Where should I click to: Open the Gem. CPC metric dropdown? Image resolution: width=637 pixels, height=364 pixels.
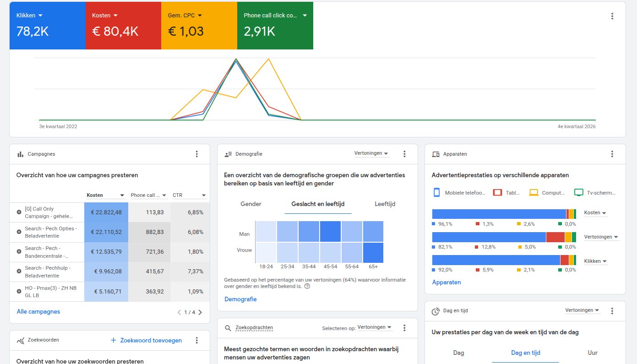tap(185, 16)
